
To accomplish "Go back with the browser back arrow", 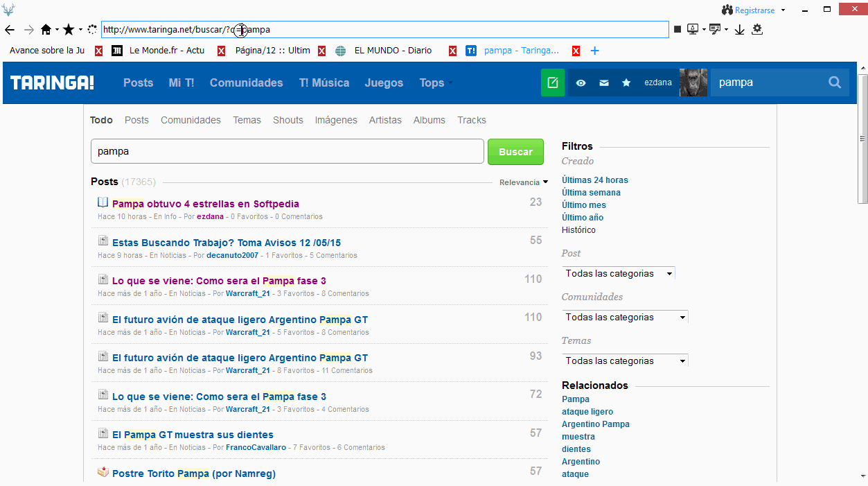I will (x=10, y=30).
